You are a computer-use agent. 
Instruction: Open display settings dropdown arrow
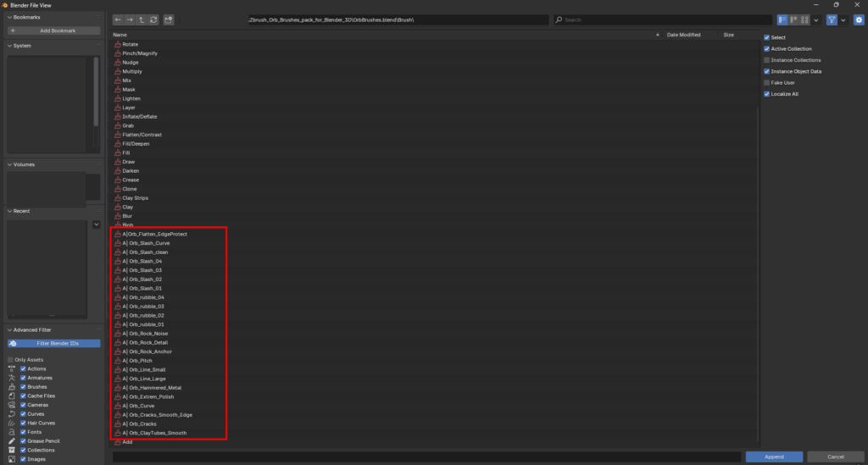816,20
